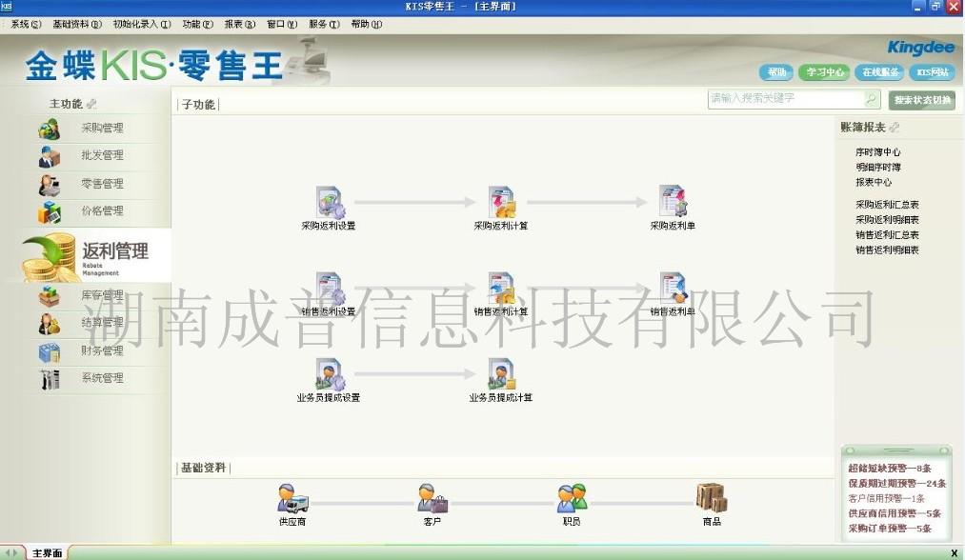Open 价格管理 module in the sidebar
965x560 pixels.
(102, 210)
